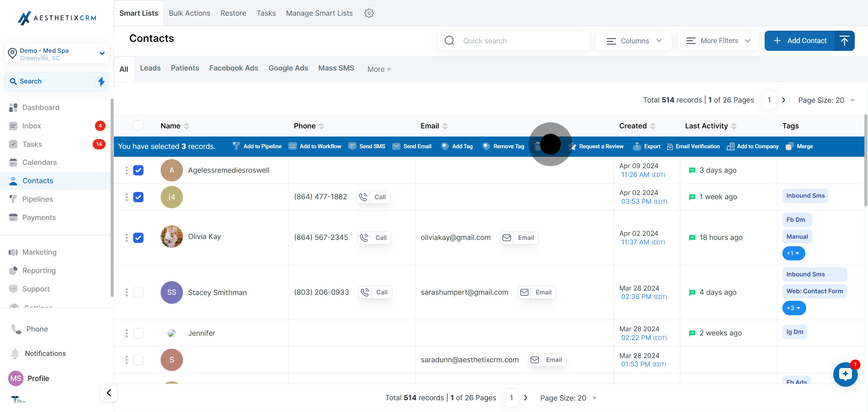Open the live chat support widget
This screenshot has width=868, height=412.
845,374
